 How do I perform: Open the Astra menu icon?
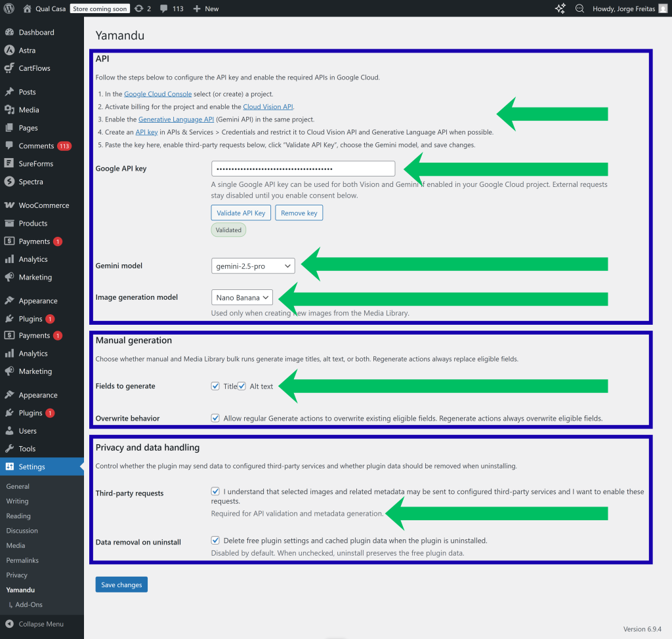[9, 50]
